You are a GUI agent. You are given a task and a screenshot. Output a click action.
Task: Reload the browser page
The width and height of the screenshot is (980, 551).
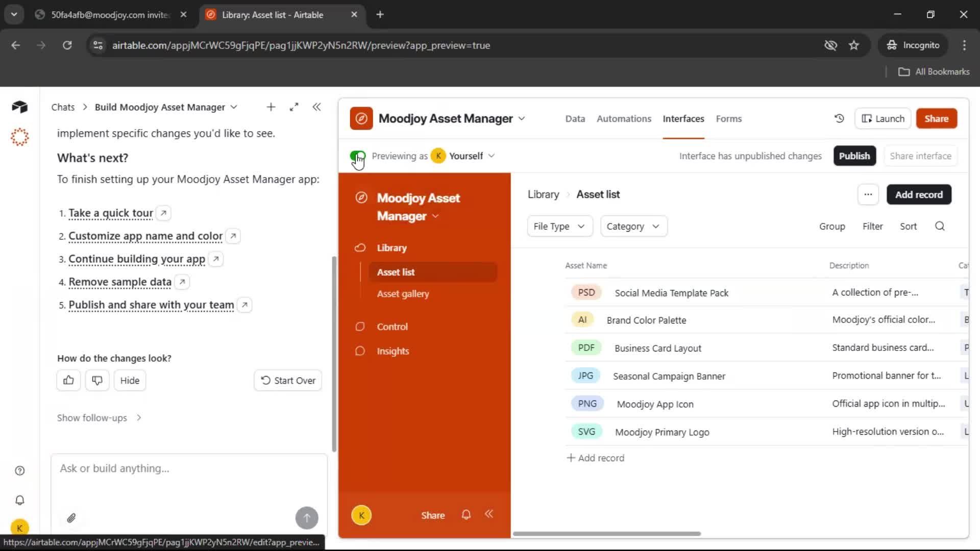[x=67, y=45]
